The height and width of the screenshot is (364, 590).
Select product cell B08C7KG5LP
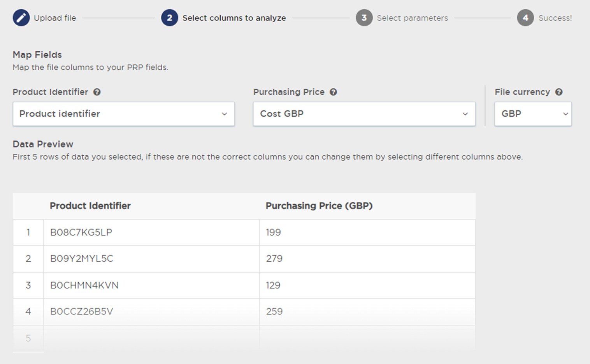coord(81,232)
